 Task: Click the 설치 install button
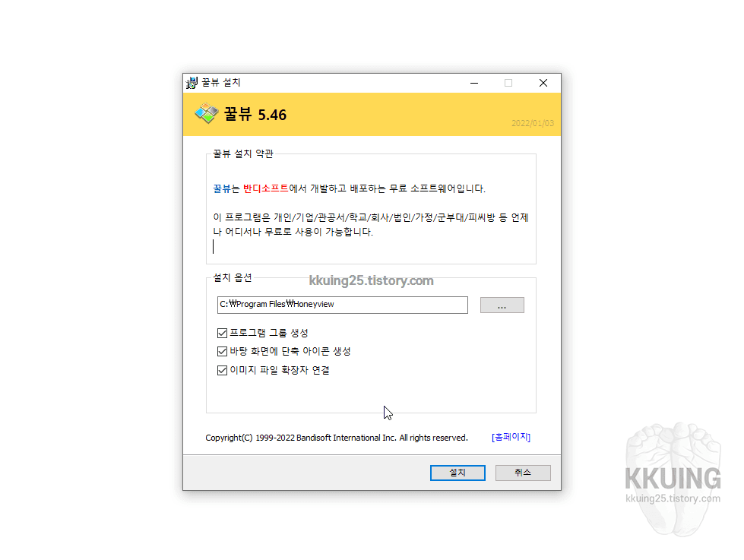pyautogui.click(x=458, y=473)
